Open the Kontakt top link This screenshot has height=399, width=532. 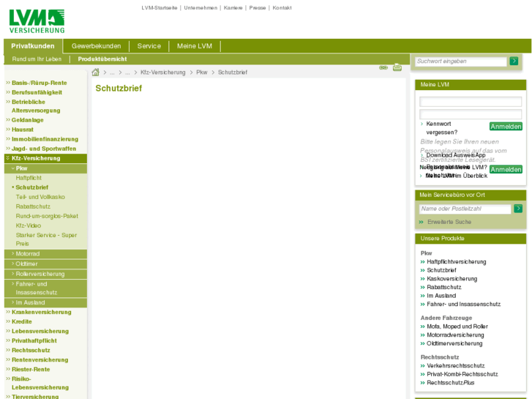pyautogui.click(x=282, y=8)
